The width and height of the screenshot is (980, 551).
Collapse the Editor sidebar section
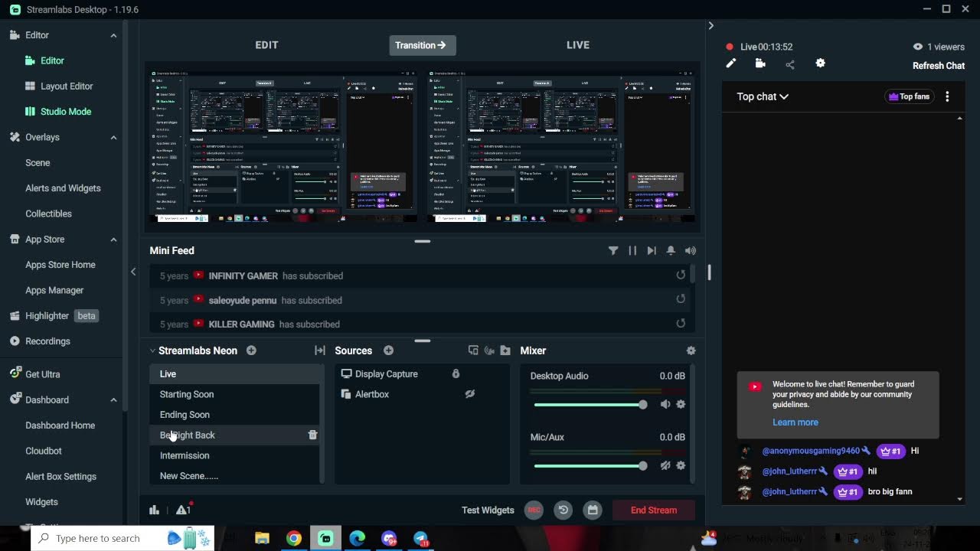tap(113, 35)
